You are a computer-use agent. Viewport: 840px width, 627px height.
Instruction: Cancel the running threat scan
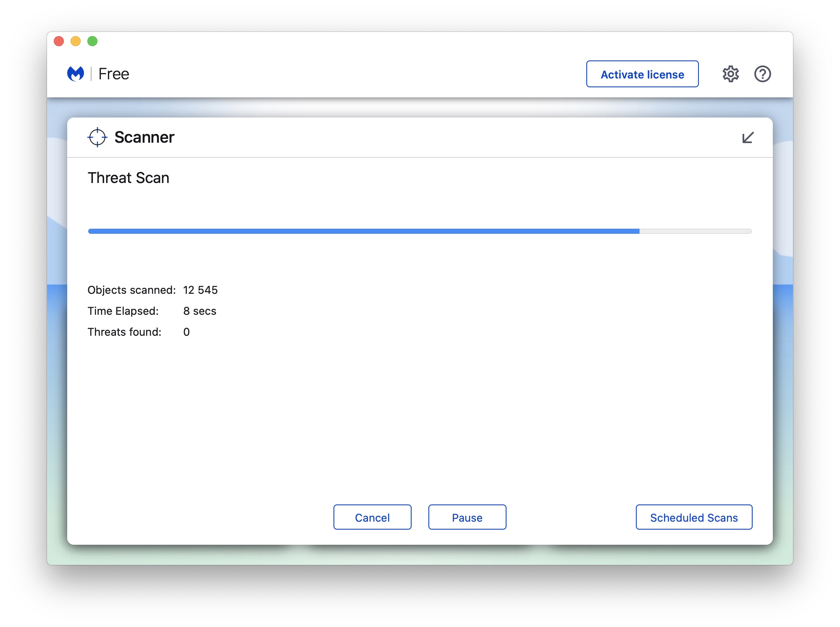tap(372, 517)
